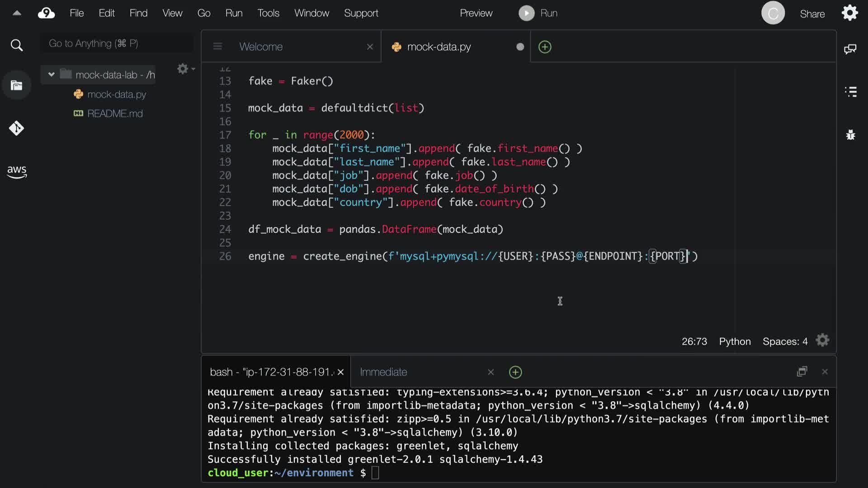
Task: Open the Outline panel icon
Action: coord(850,92)
